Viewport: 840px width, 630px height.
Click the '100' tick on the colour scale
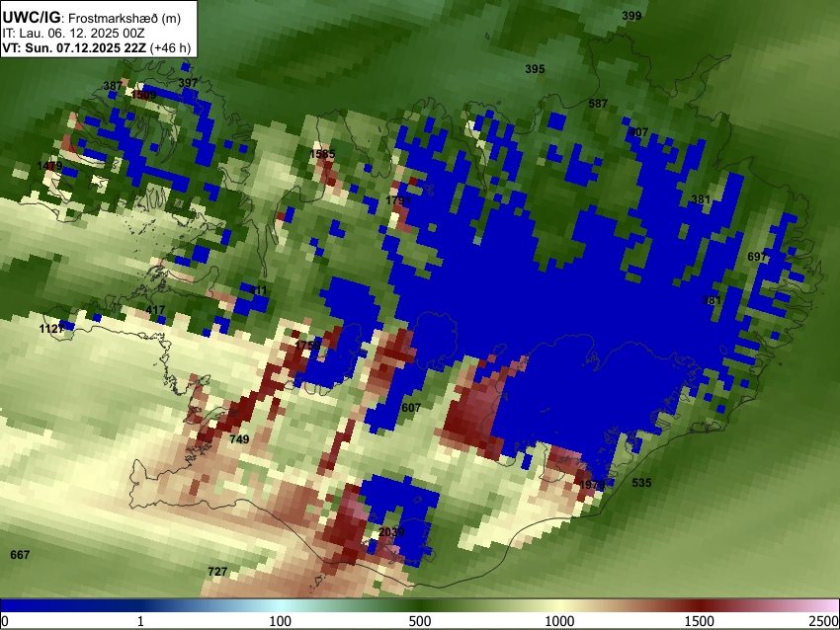pos(281,621)
